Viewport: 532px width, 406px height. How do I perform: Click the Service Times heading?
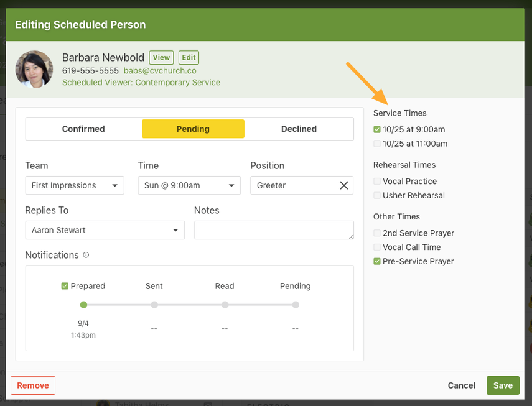pos(399,113)
